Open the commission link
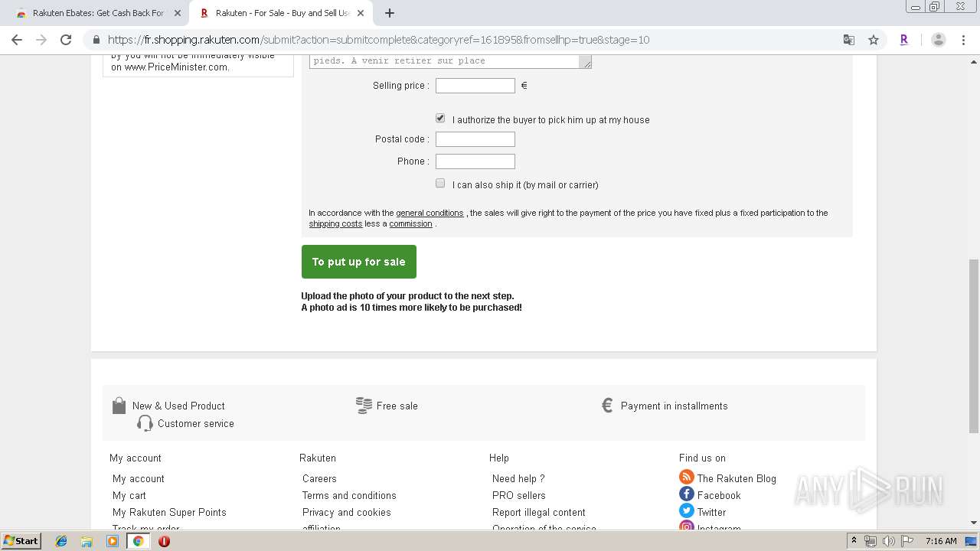Screen dimensions: 980x551 click(x=410, y=223)
